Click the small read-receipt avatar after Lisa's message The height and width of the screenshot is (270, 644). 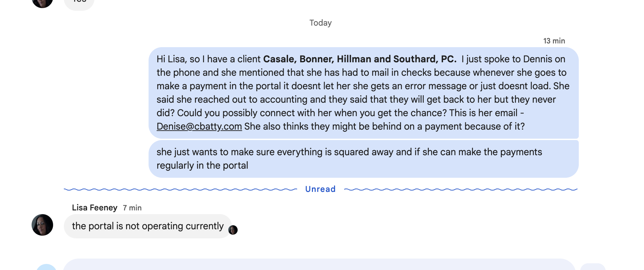pyautogui.click(x=233, y=230)
